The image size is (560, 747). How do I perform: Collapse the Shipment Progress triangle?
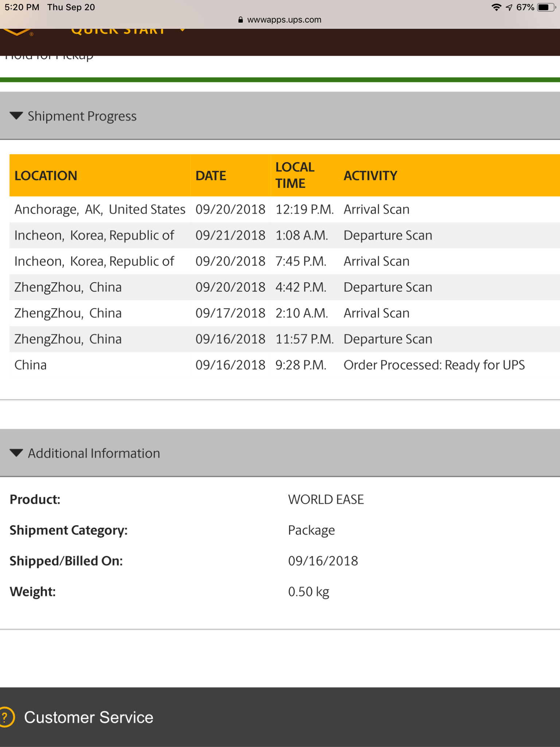tap(16, 116)
